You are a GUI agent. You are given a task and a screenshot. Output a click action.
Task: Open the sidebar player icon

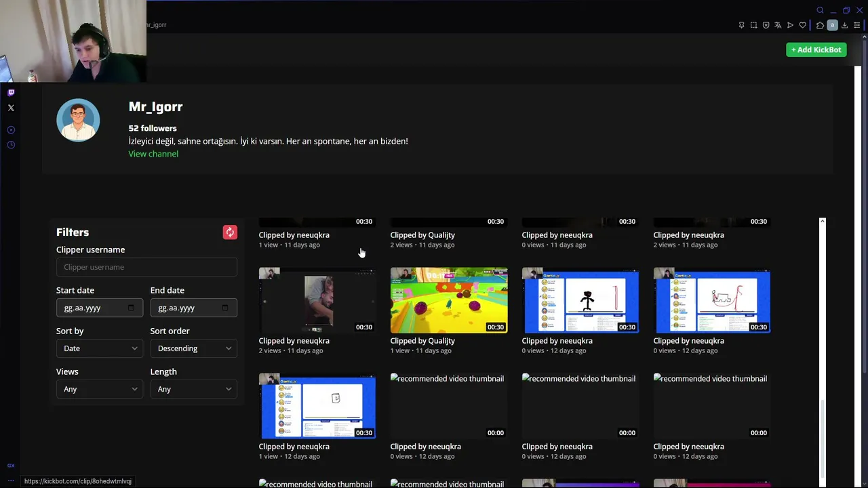[11, 130]
